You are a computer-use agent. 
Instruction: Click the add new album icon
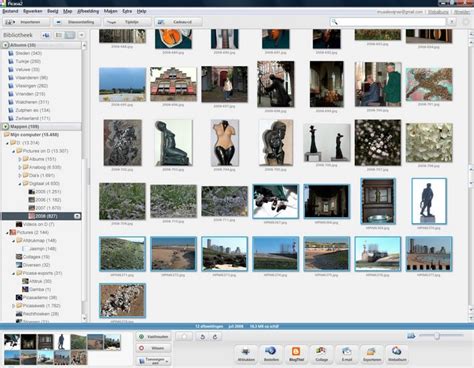coord(46,35)
